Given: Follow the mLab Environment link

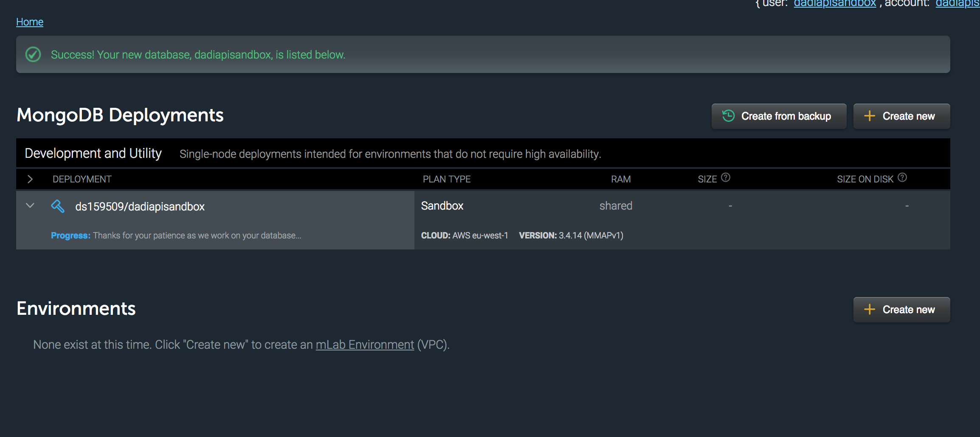Looking at the screenshot, I should tap(365, 345).
